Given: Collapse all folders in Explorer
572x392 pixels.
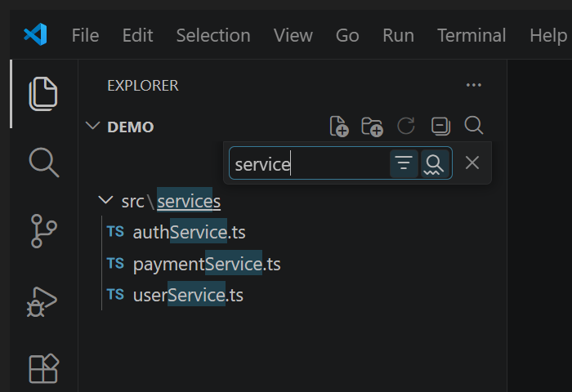Looking at the screenshot, I should pos(440,126).
